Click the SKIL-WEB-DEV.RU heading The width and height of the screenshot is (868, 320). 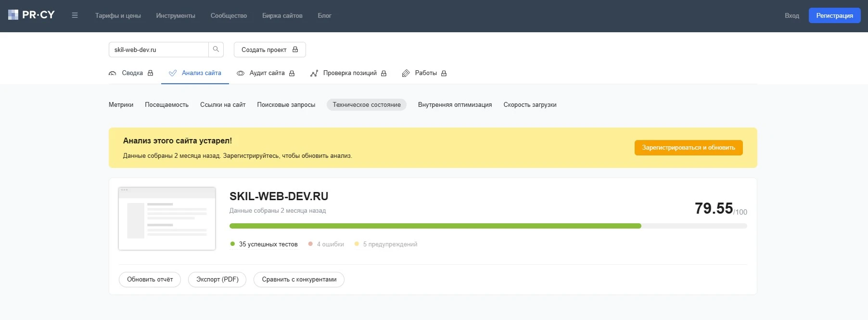(279, 196)
